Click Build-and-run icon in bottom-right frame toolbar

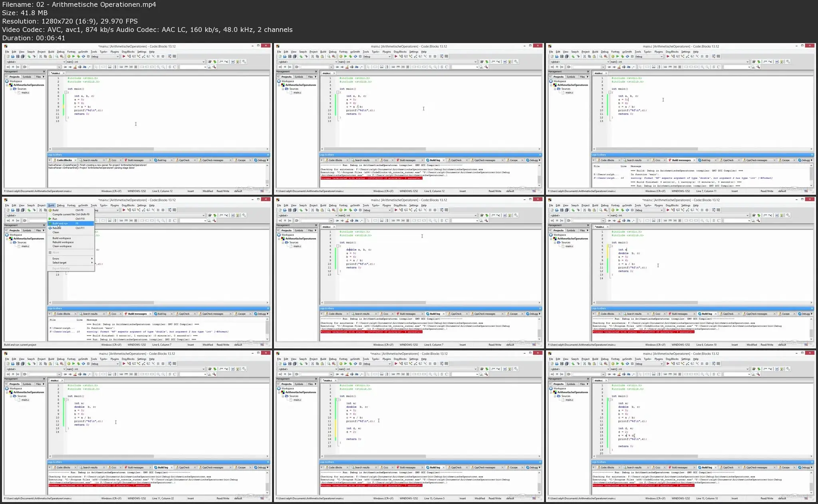[x=622, y=364]
